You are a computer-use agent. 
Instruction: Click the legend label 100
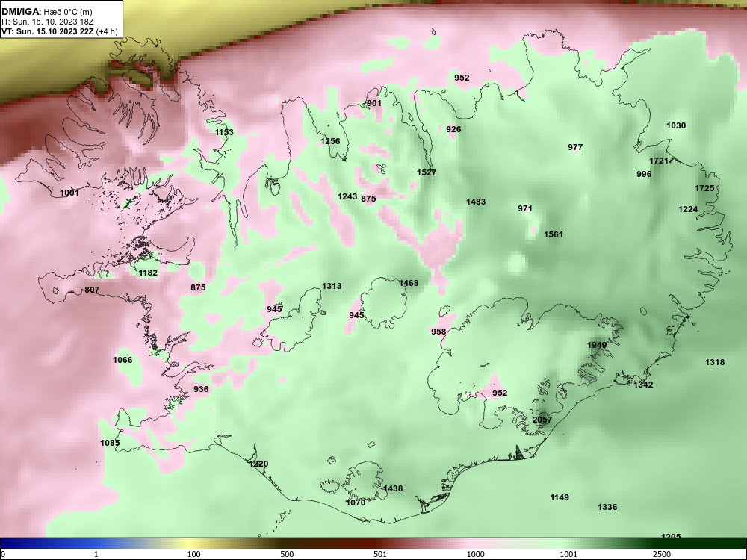coord(193,554)
